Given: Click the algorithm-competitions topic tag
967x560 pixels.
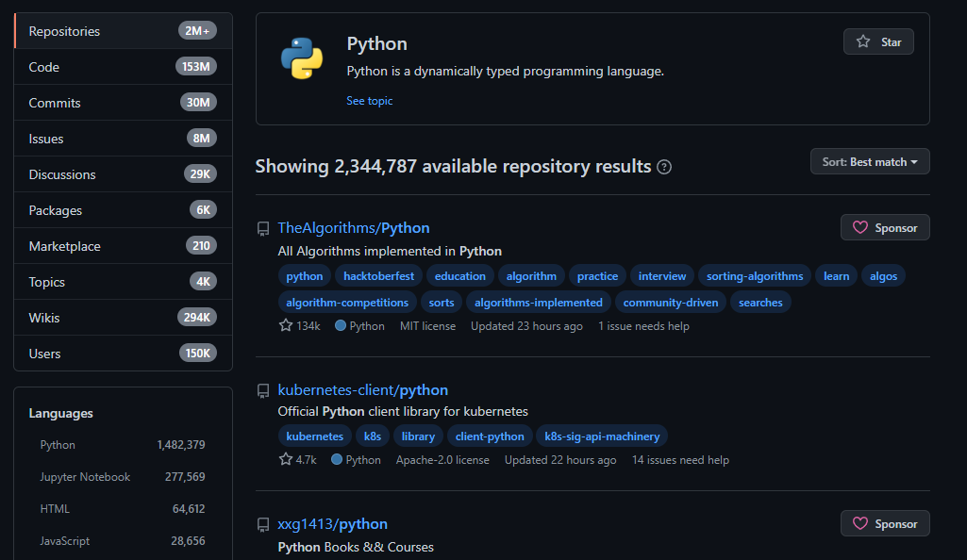Looking at the screenshot, I should coord(347,303).
